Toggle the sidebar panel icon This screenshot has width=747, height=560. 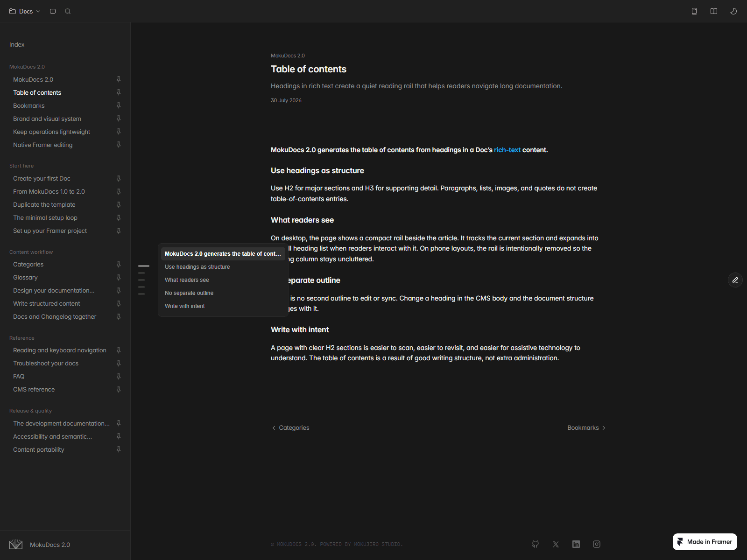[53, 11]
